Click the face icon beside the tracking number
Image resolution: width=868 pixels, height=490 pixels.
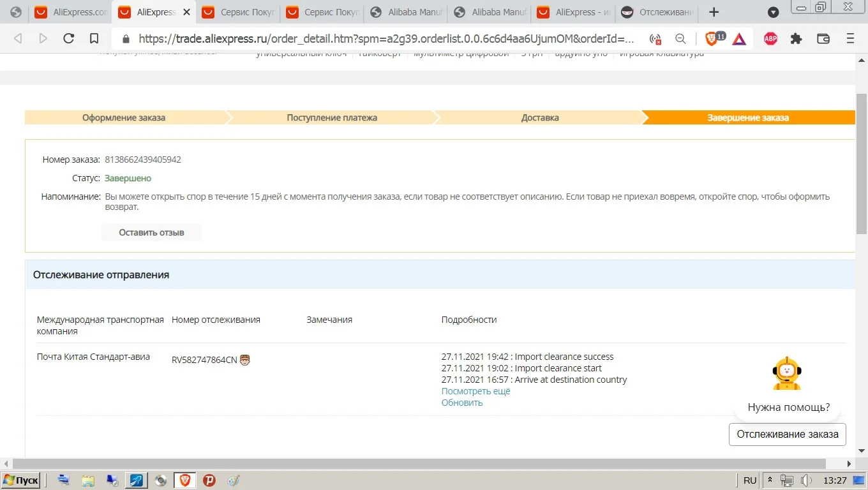tap(244, 360)
